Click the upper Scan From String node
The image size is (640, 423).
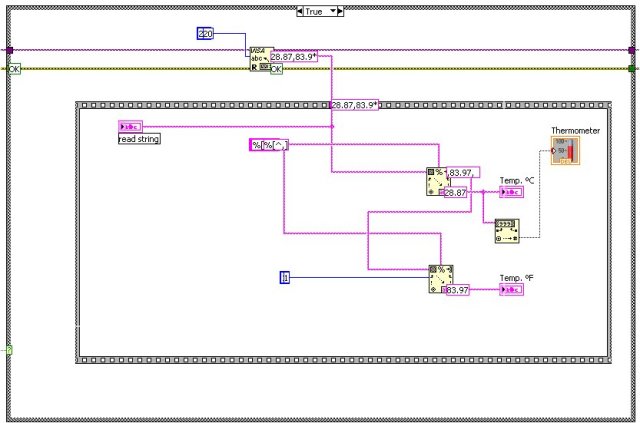click(437, 180)
